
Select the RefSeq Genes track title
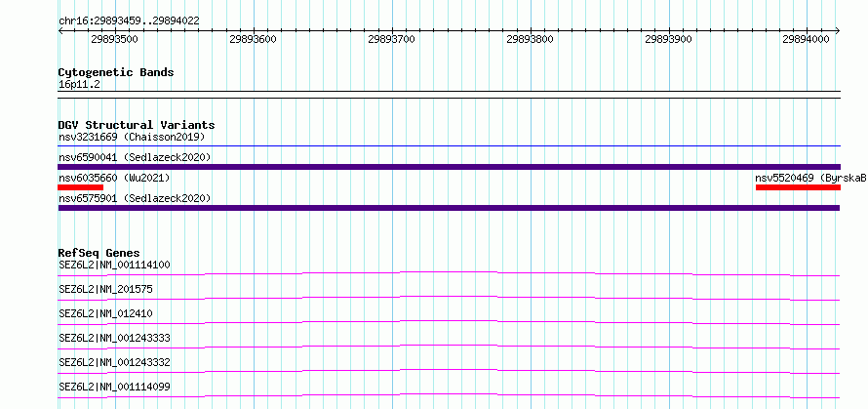[x=99, y=253]
